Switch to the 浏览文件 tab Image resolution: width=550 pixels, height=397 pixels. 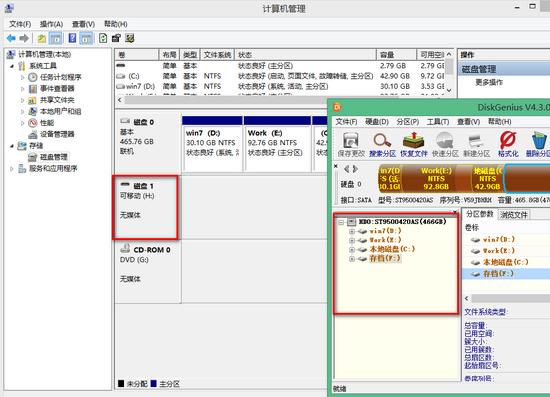514,215
